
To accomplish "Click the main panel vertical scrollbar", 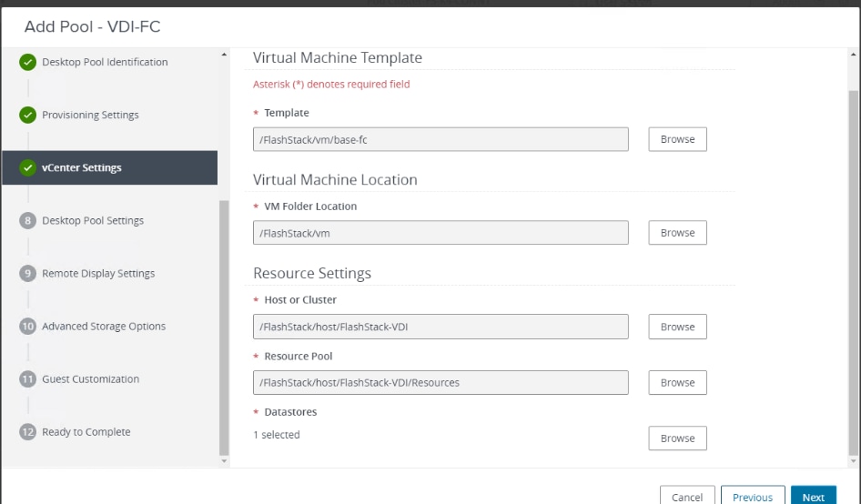I will tap(853, 273).
